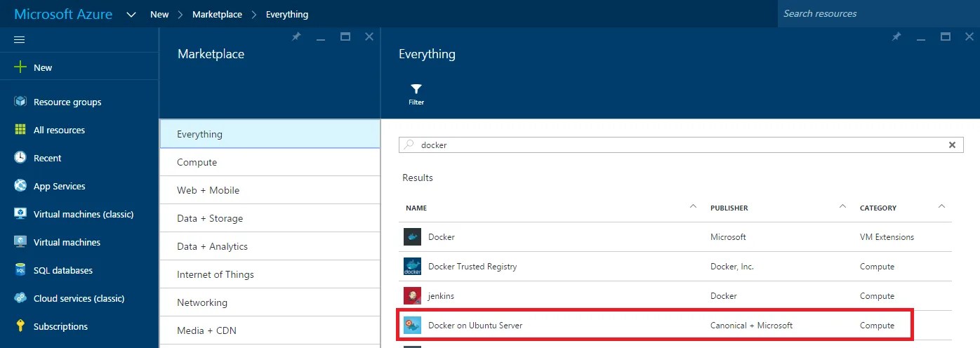Click Everything in the breadcrumb

(286, 14)
